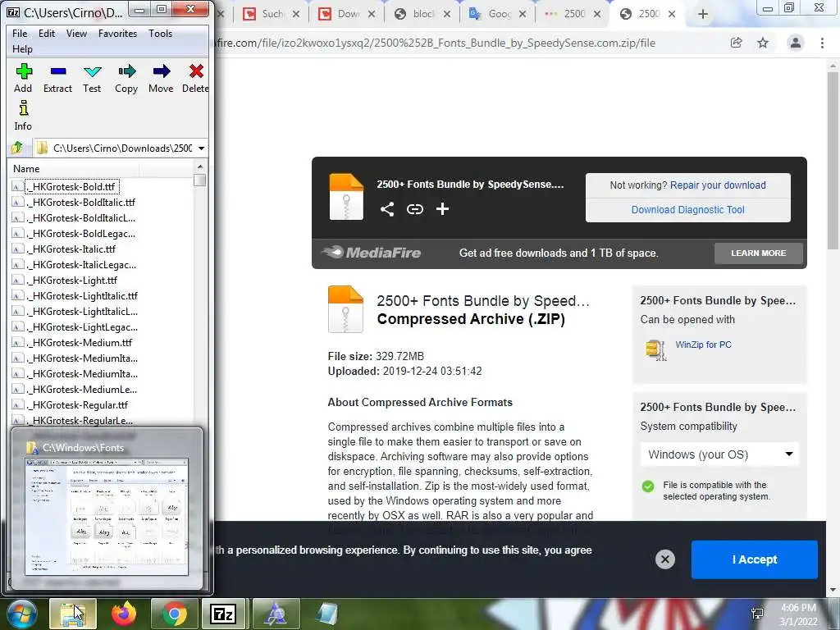
Task: Run the Test tool in 7-Zip
Action: pos(92,78)
